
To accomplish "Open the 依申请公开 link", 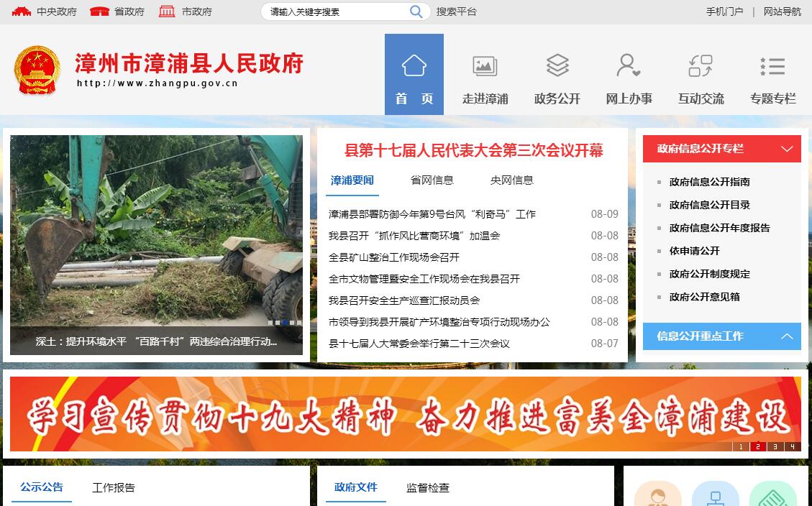I will tap(695, 251).
